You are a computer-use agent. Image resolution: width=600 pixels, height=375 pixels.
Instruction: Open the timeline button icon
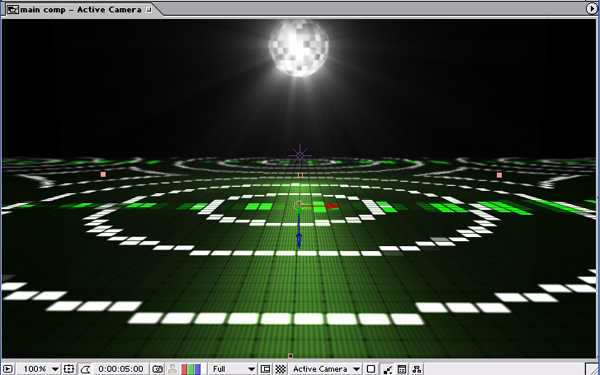tap(402, 369)
